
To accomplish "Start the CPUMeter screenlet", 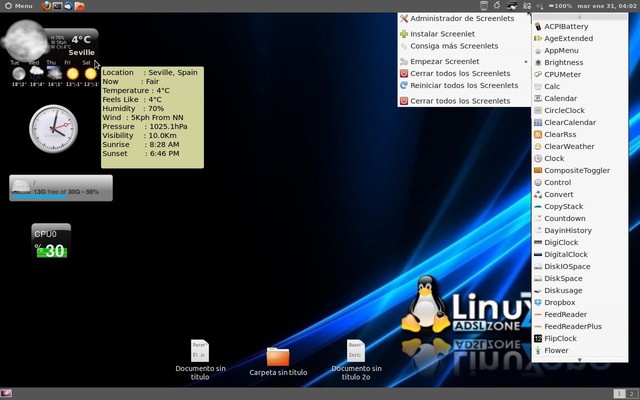I will point(580,74).
